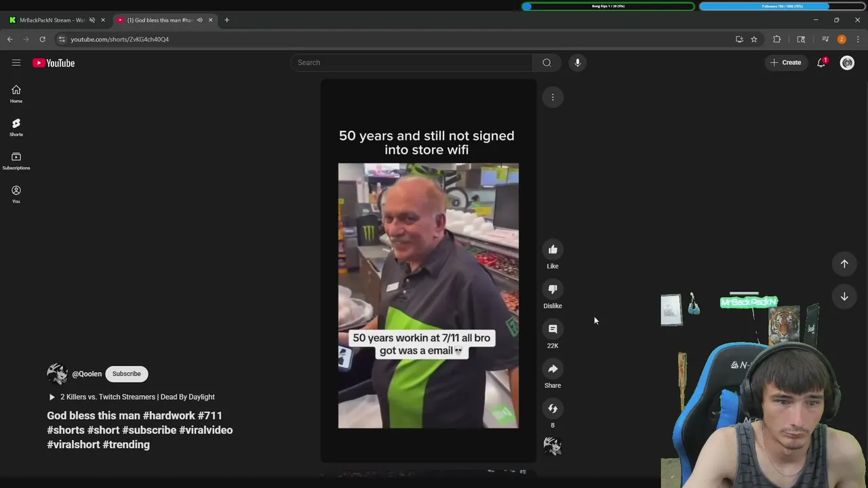
Task: Open the remix button showing 8
Action: [x=553, y=409]
